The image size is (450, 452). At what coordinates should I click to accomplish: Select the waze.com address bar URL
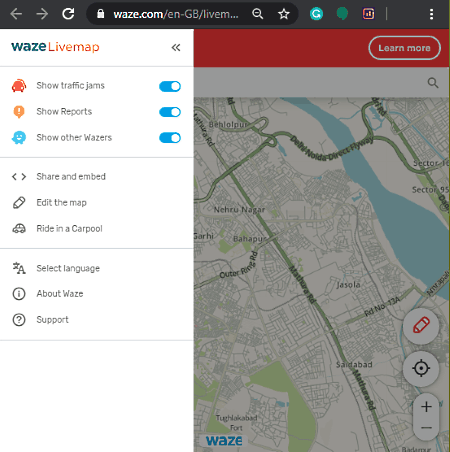pyautogui.click(x=176, y=14)
